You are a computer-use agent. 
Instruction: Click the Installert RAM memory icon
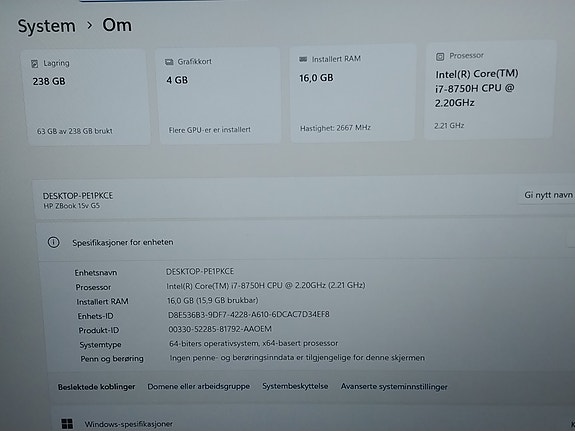click(x=303, y=59)
